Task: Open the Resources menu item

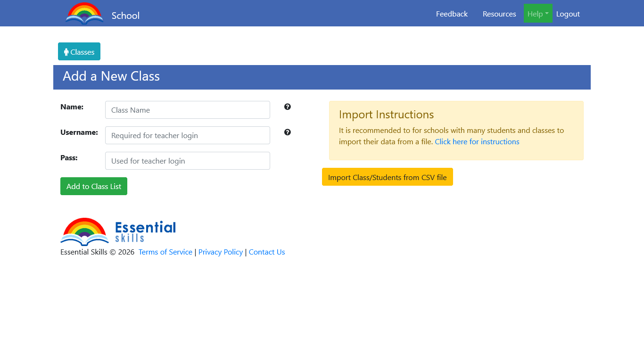Action: pos(499,14)
